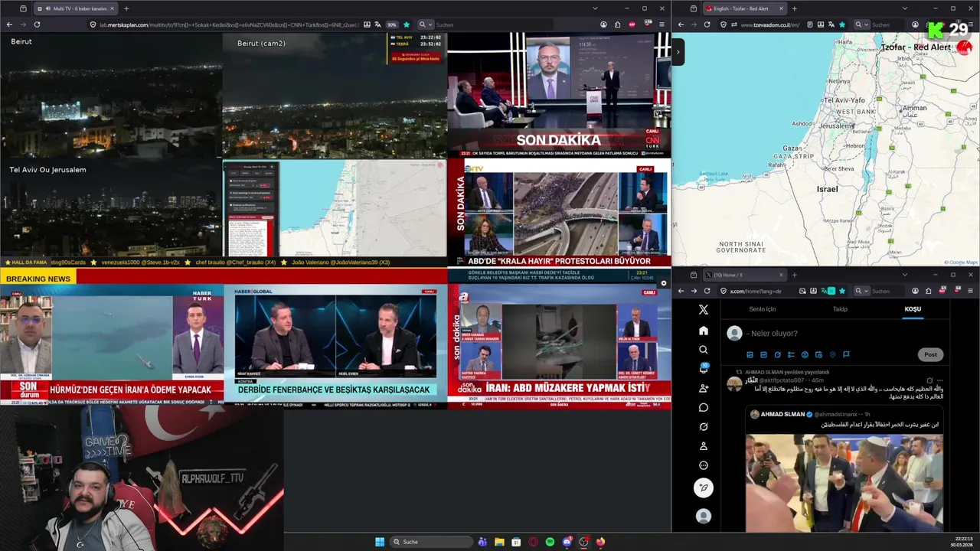Switch to the Takip tab
This screenshot has height=551, width=980.
point(840,309)
